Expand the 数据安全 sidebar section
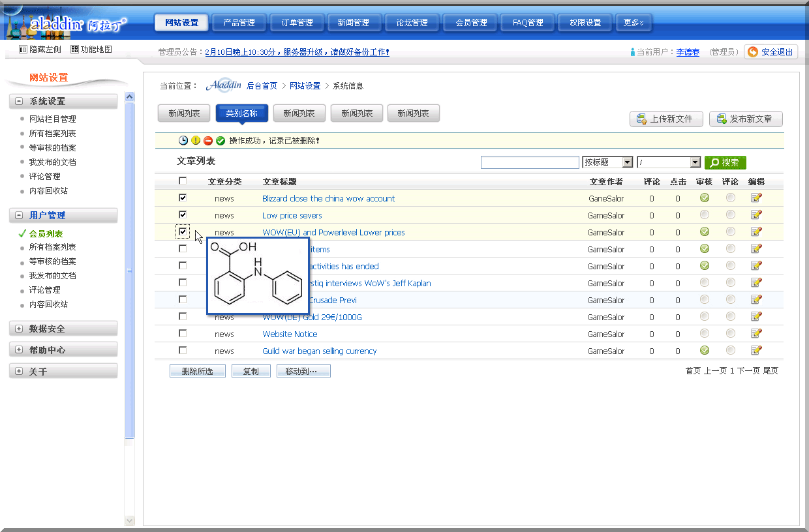The height and width of the screenshot is (532, 809). coord(19,329)
